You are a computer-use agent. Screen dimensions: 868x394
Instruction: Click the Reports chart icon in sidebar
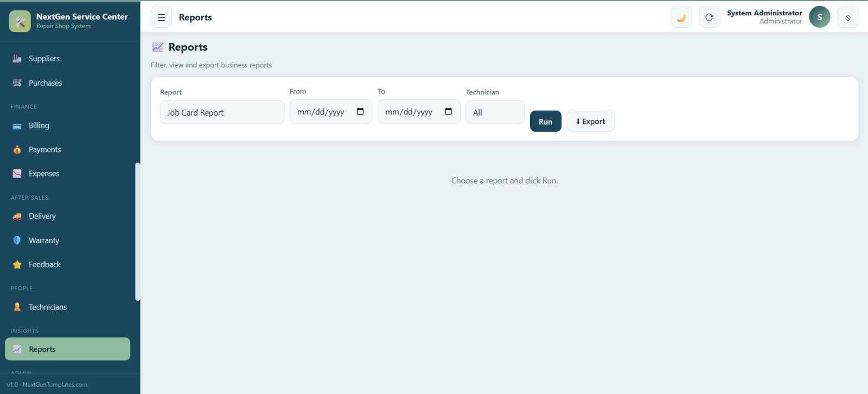click(17, 349)
